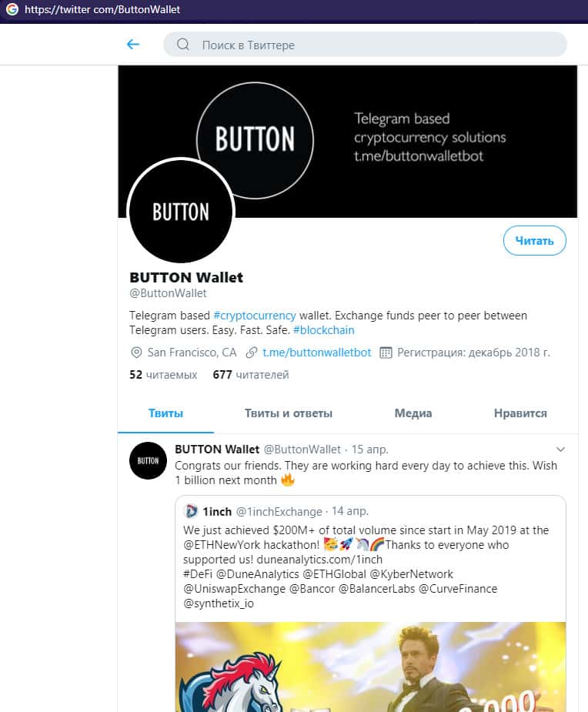The height and width of the screenshot is (712, 588).
Task: Click the registration calendar icon
Action: pos(385,353)
